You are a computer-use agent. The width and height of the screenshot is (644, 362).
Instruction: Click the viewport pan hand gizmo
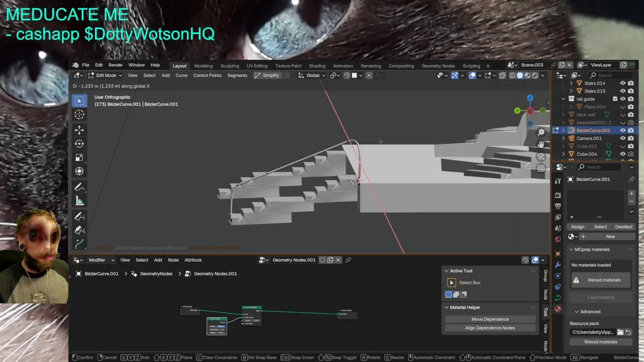(541, 144)
